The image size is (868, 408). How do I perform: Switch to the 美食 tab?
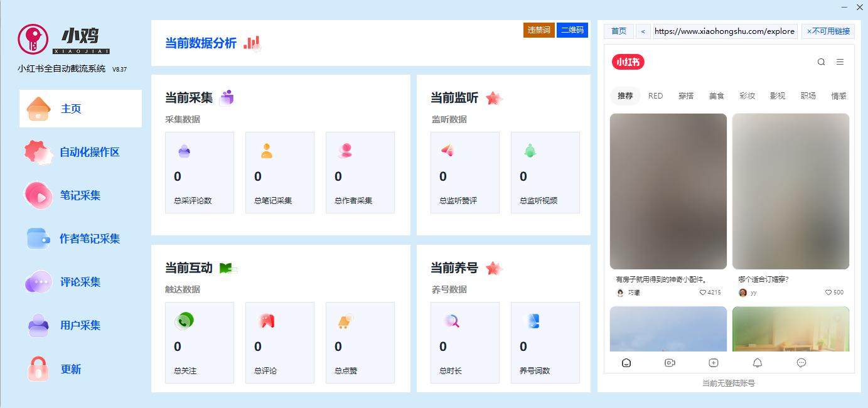pyautogui.click(x=716, y=96)
